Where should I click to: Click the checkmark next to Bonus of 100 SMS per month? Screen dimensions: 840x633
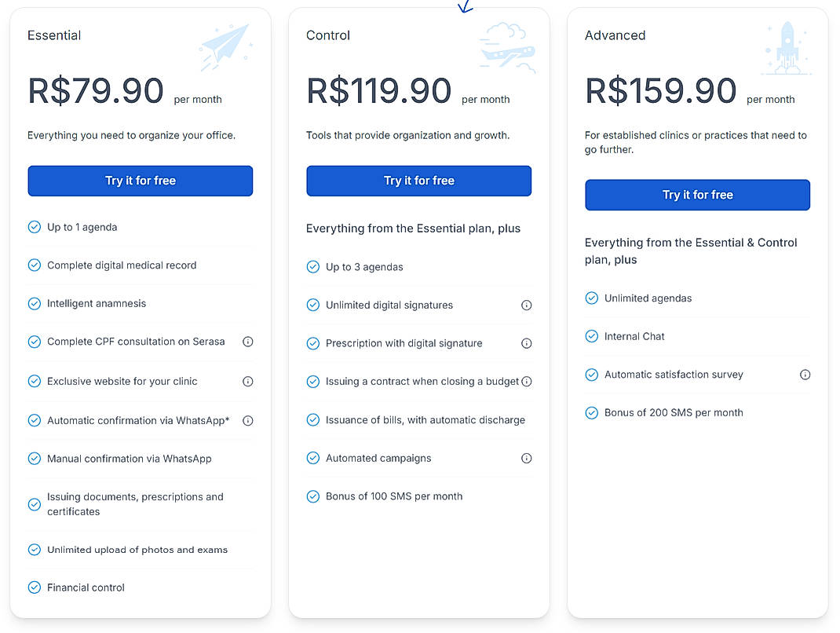(x=312, y=496)
